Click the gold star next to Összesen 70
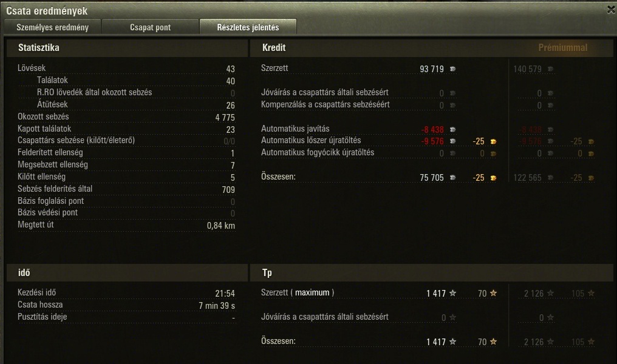The image size is (617, 364). coord(493,342)
